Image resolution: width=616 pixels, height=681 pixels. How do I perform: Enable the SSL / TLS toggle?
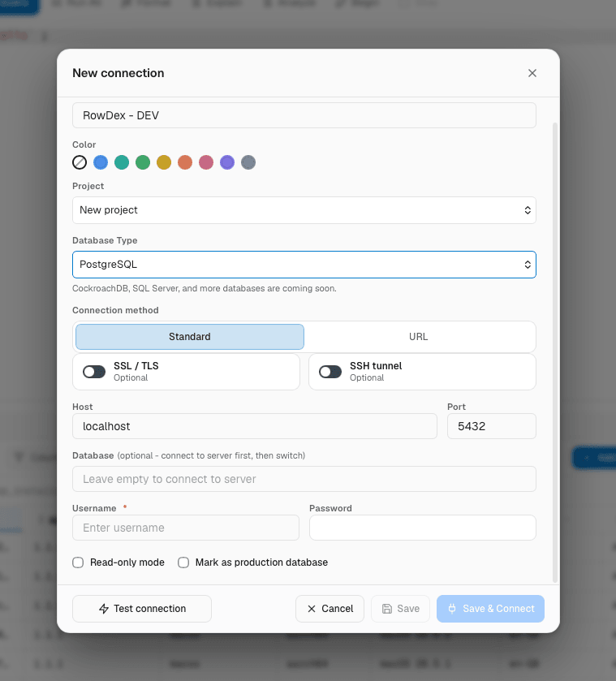tap(94, 372)
